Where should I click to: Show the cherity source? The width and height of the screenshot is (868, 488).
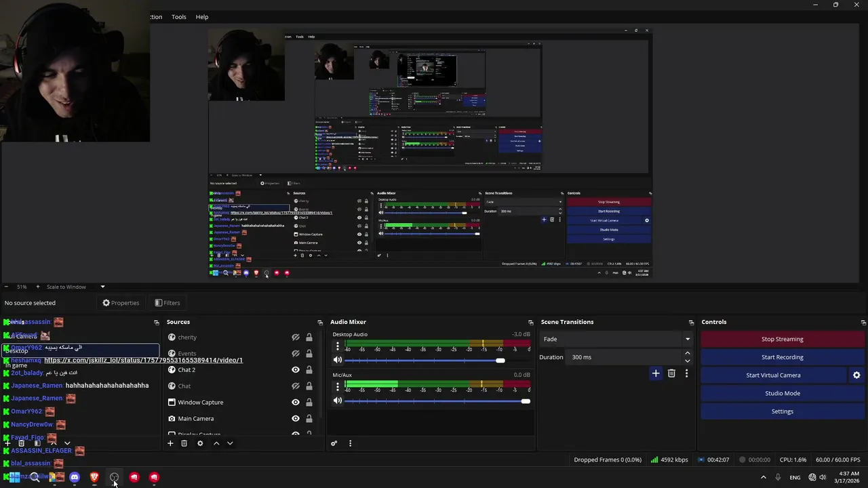coord(296,337)
